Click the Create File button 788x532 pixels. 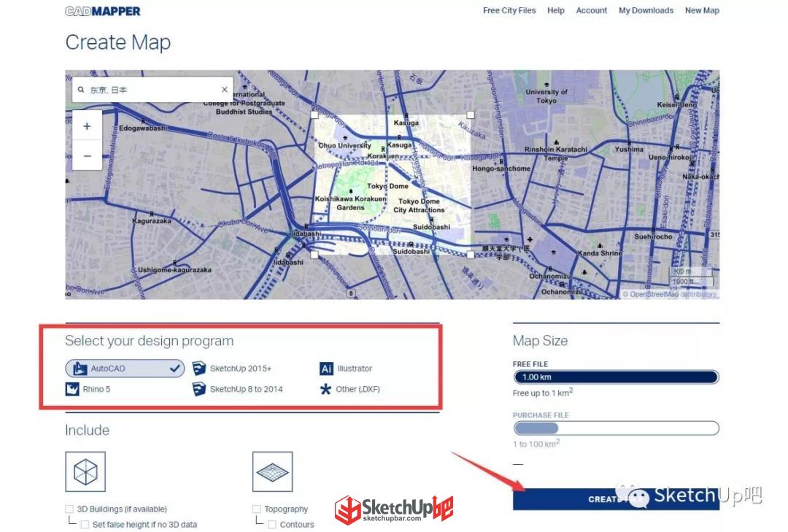coord(616,499)
